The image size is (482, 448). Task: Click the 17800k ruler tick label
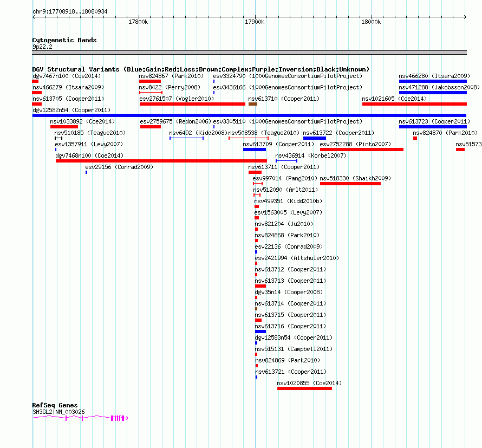coord(138,22)
